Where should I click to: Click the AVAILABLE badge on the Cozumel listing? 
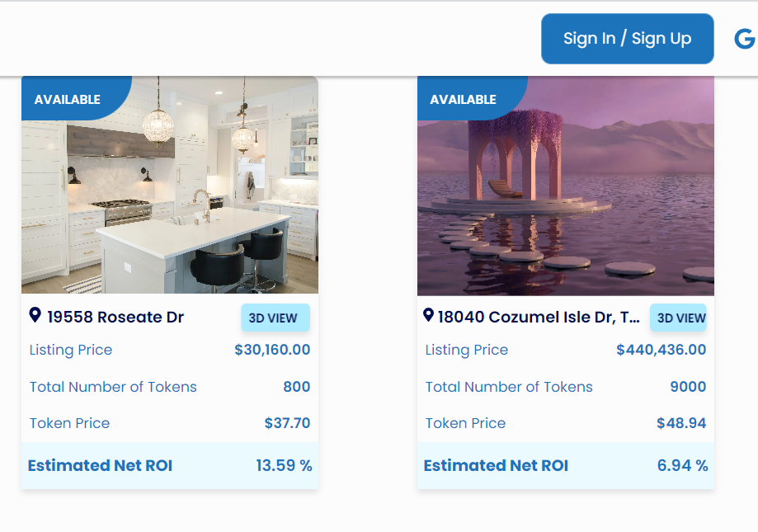pos(464,99)
